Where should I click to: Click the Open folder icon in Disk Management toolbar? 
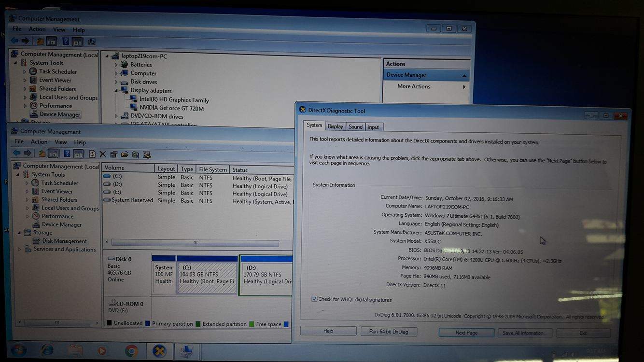pos(125,154)
